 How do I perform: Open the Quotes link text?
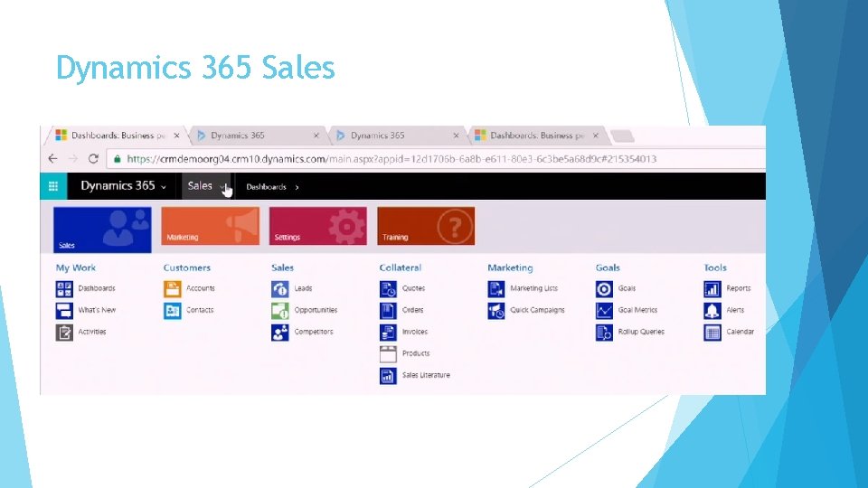413,288
